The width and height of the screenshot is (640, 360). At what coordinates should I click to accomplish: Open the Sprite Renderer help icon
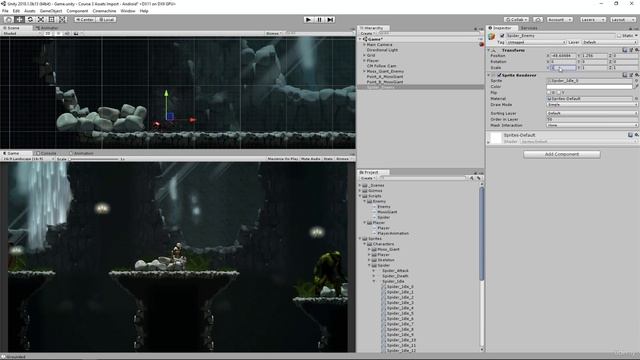point(624,75)
